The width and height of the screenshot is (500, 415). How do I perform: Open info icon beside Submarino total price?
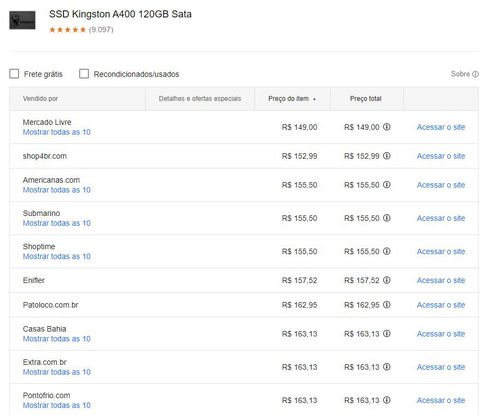click(x=387, y=218)
